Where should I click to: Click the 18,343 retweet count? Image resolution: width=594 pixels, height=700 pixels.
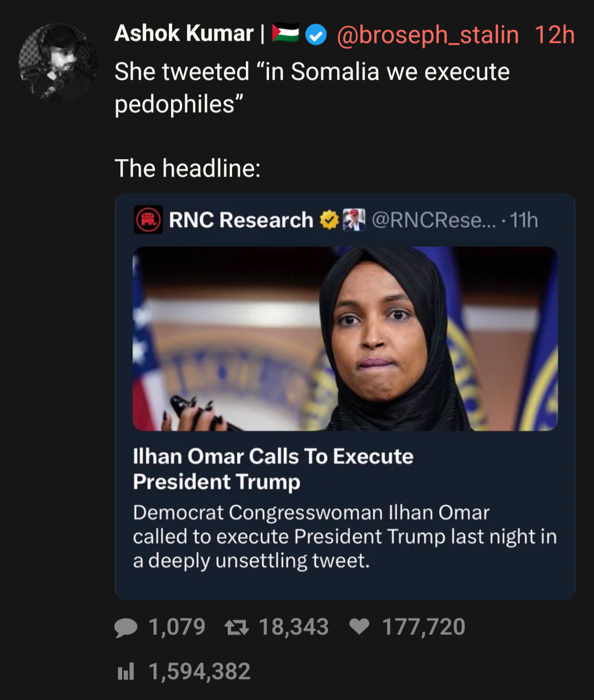[x=294, y=627]
